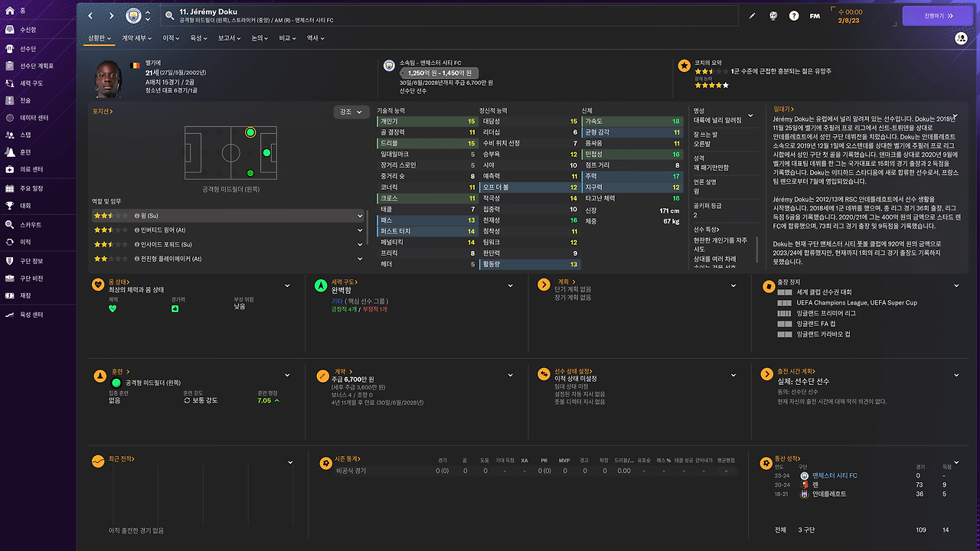
Task: Expand the 출장 정지 panel chevron
Action: [956, 285]
